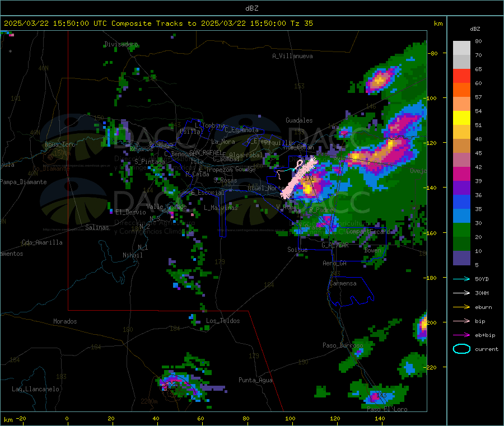This screenshot has height=426, width=504.
Task: Click the Paso_Barroso map label
Action: pos(343,345)
